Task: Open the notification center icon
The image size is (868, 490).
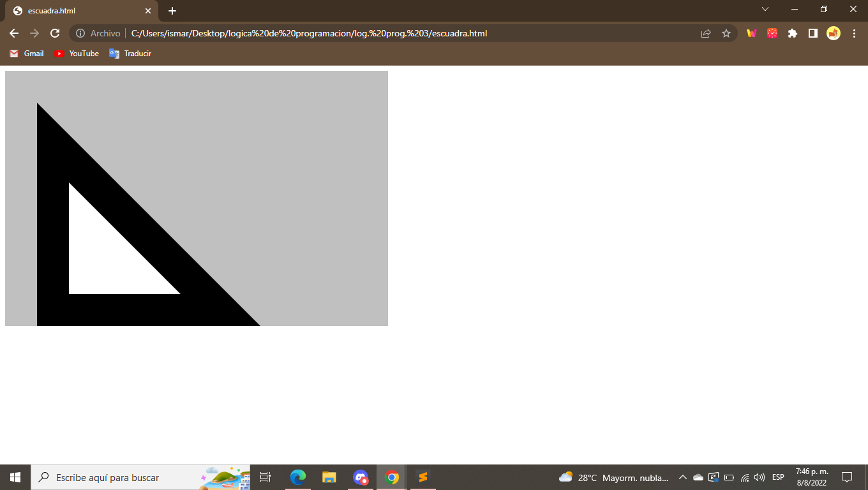Action: click(847, 477)
